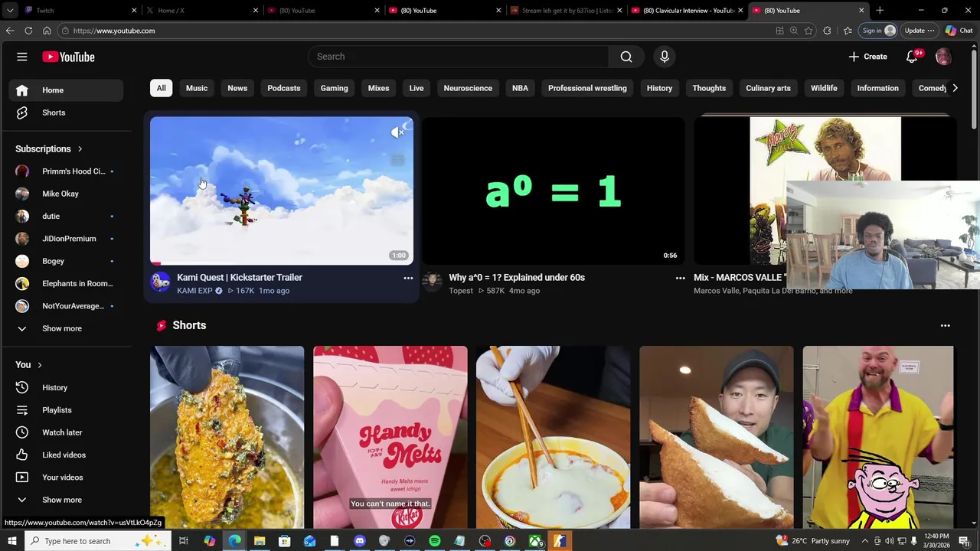Show hidden system tray icons chevron
This screenshot has width=980, height=551.
865,541
